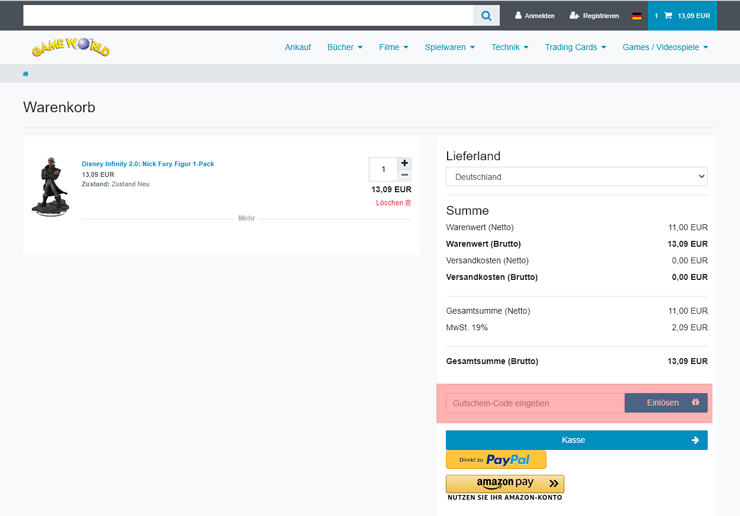Click the Warenkorb page heading

59,108
